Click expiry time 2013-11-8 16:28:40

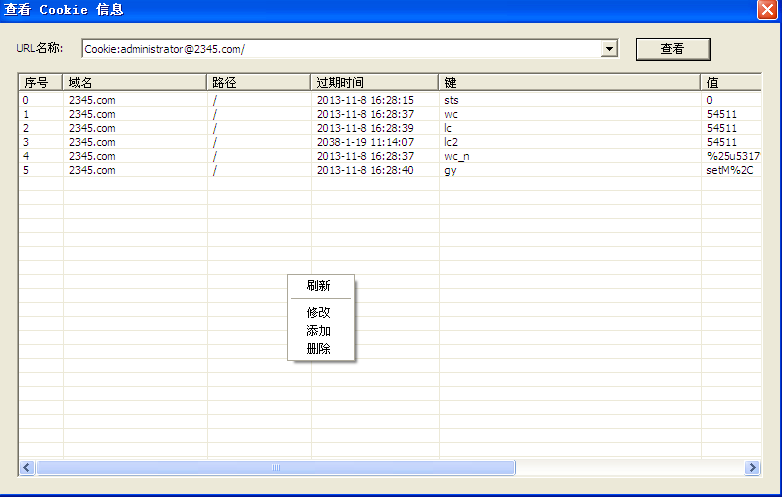point(365,170)
